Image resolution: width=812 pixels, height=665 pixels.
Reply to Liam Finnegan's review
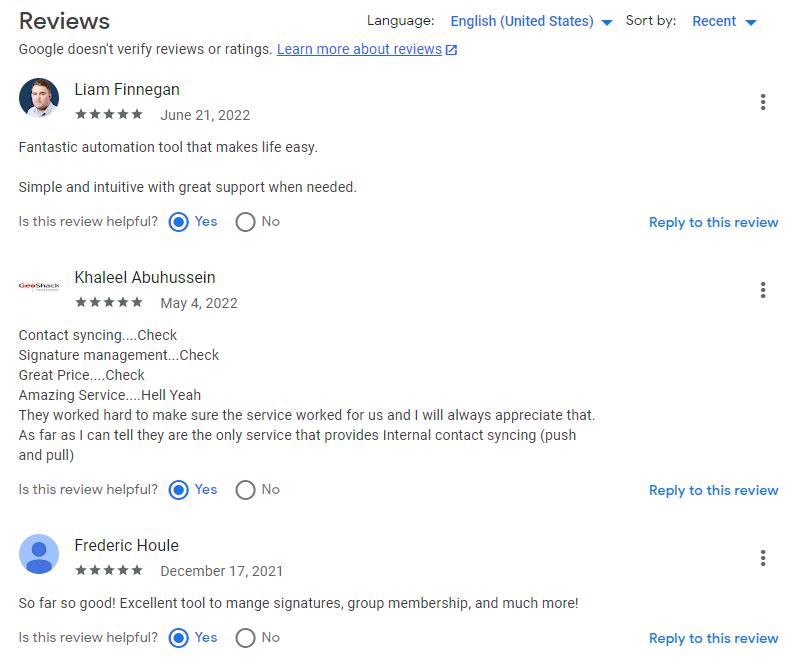(713, 222)
